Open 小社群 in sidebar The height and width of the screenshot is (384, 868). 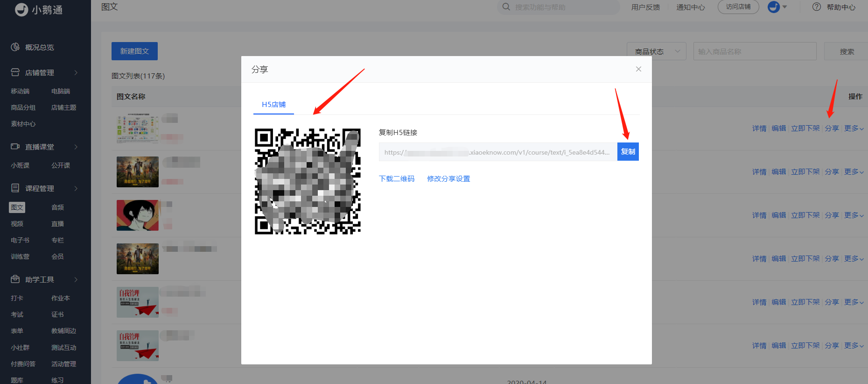[20, 348]
